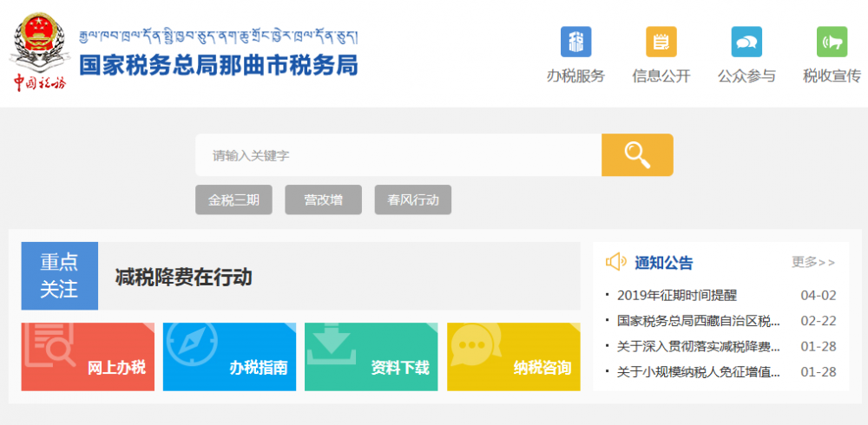Image resolution: width=868 pixels, height=425 pixels.
Task: Click the 请输入关键字 search input field
Action: point(398,155)
